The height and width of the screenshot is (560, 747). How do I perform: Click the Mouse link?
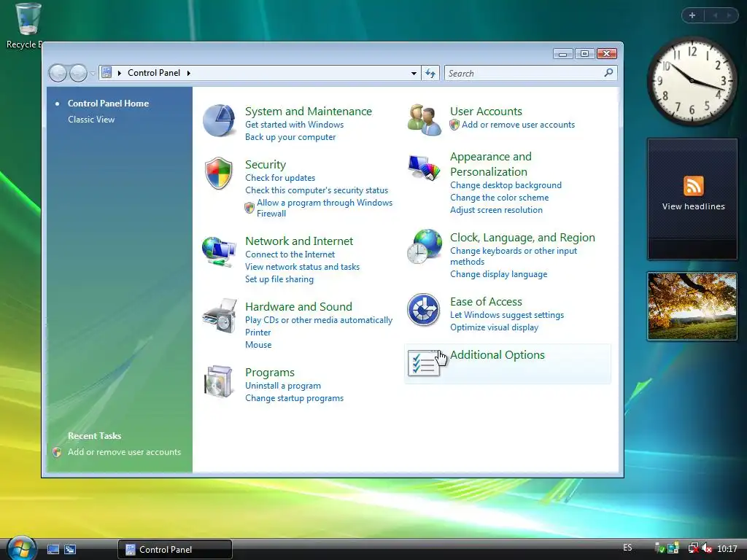click(x=258, y=345)
